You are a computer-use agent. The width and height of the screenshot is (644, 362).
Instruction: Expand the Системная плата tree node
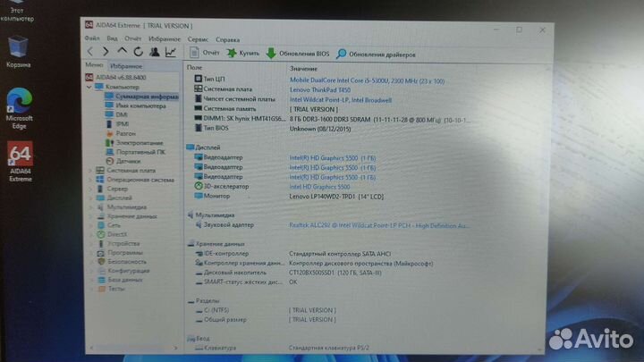[90, 171]
